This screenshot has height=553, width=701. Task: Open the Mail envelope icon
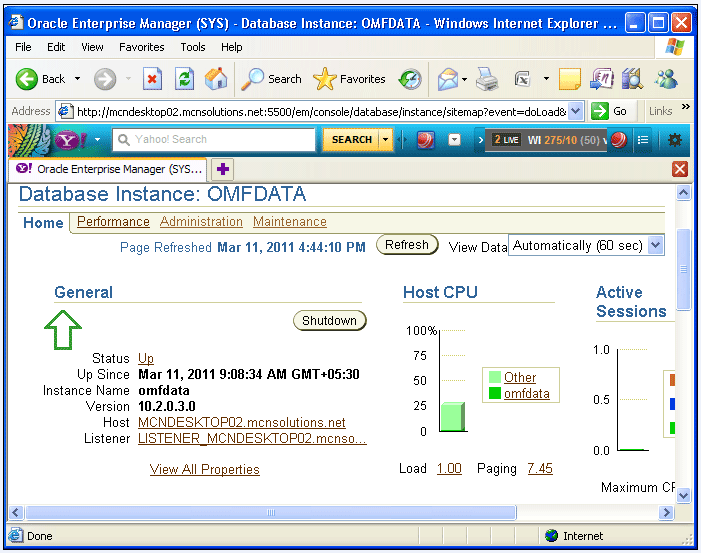(x=448, y=80)
